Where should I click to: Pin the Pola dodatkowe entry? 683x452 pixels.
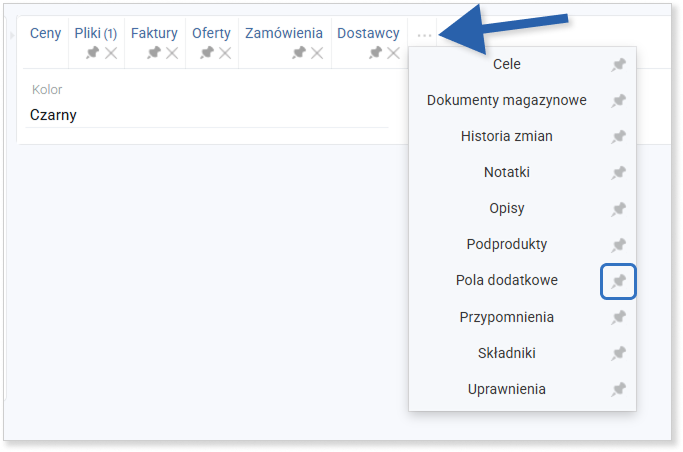tap(618, 281)
